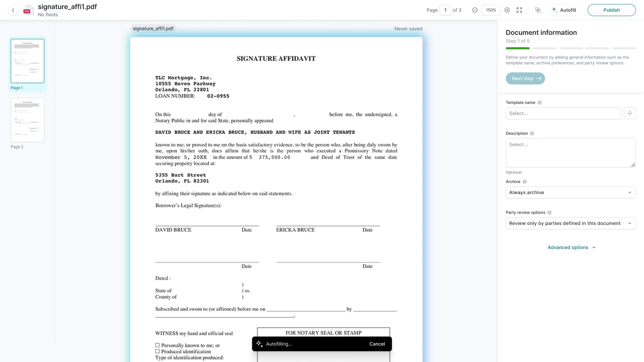Click info icon next to Description

click(x=532, y=133)
